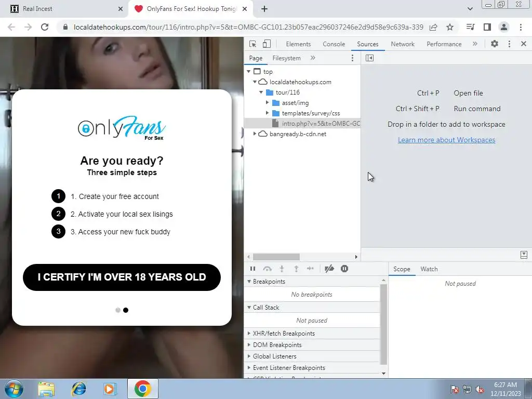This screenshot has width=532, height=399.
Task: Toggle the device toolbar icon in DevTools
Action: [267, 44]
